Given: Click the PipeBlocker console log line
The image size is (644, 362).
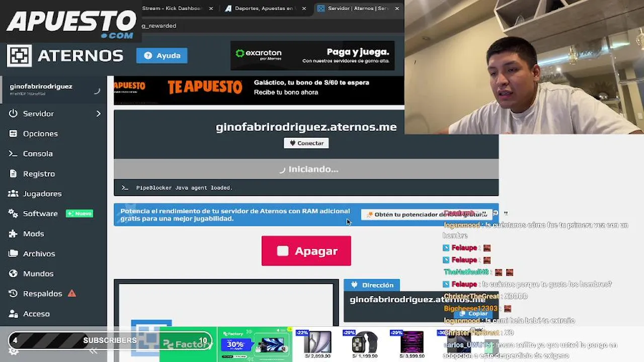Looking at the screenshot, I should click(x=184, y=188).
